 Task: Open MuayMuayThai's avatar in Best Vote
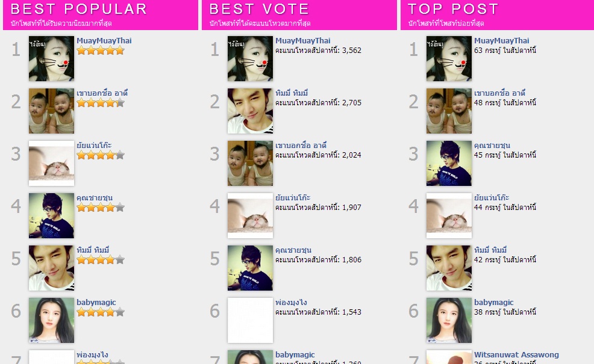[250, 58]
